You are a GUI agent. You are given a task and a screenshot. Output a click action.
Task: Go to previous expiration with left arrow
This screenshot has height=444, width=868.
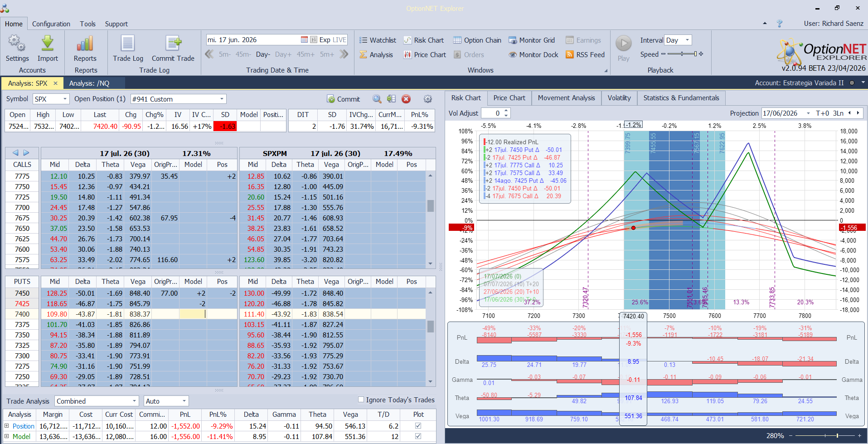[15, 153]
